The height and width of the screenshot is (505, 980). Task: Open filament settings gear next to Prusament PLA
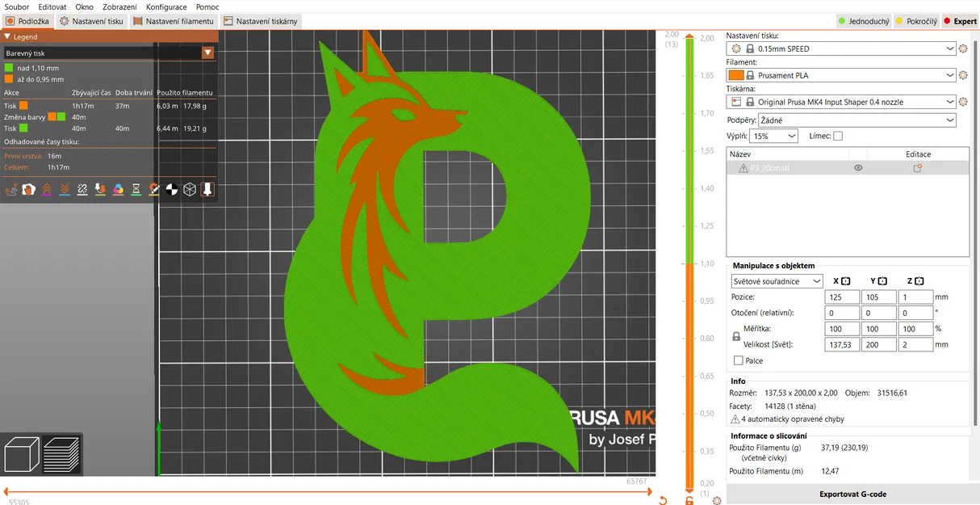963,75
